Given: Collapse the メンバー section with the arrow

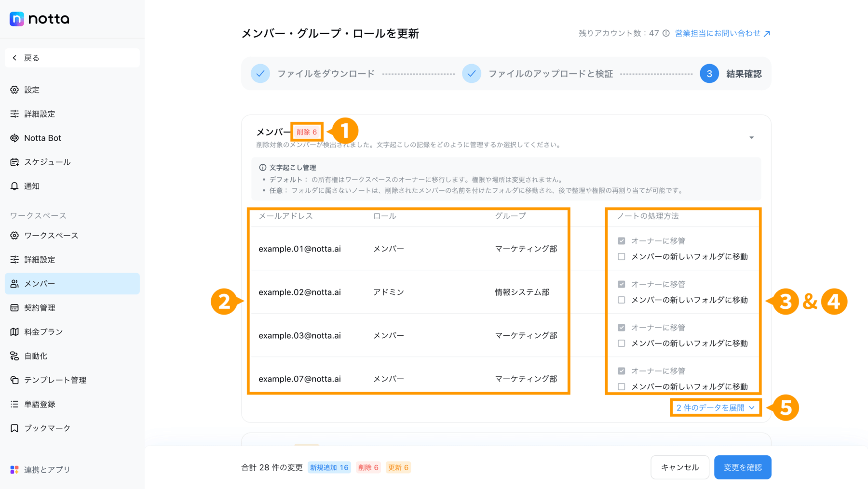Looking at the screenshot, I should (751, 138).
